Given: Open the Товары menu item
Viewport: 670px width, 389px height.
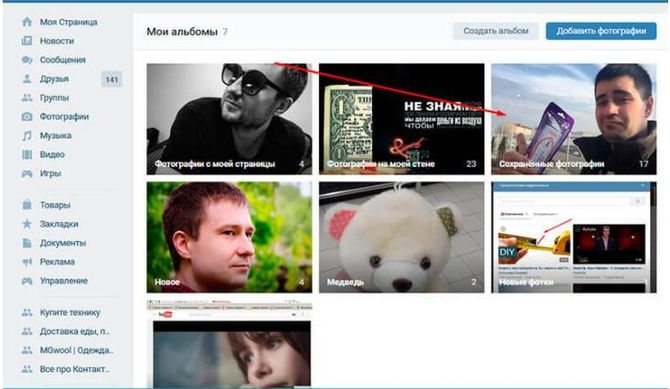Looking at the screenshot, I should click(55, 205).
